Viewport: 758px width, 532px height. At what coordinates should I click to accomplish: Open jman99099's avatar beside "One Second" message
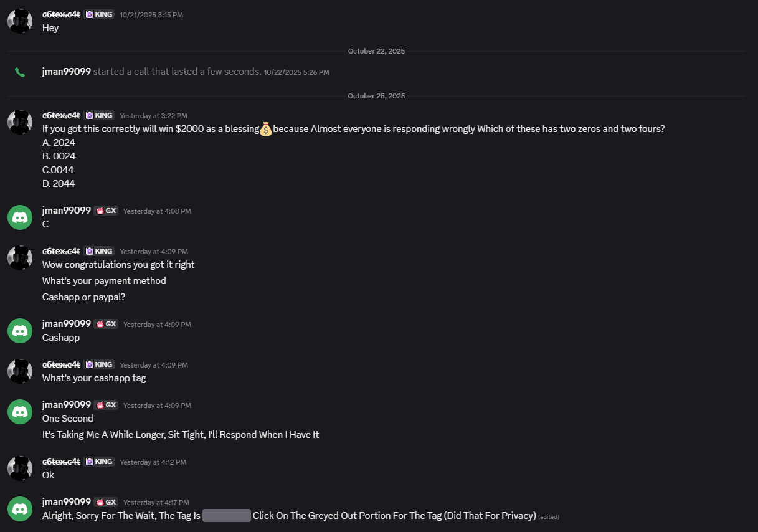pos(20,412)
